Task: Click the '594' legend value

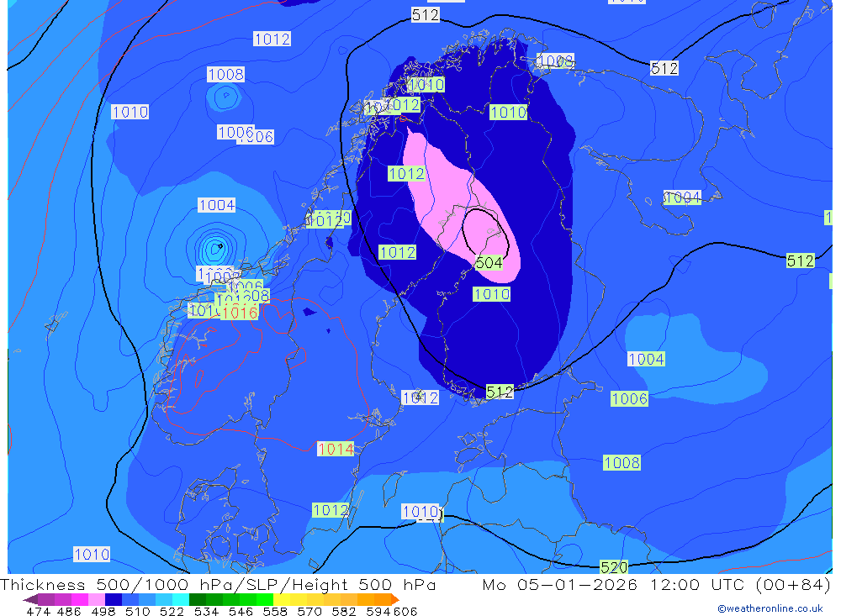Action: 378,611
